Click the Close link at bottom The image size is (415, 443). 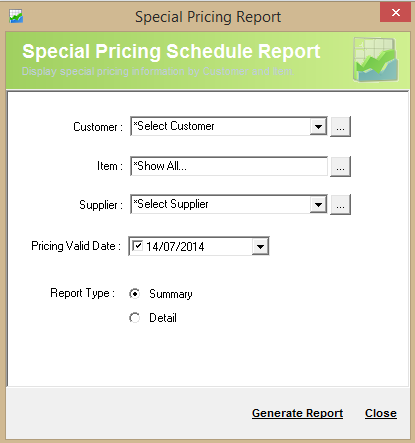point(381,413)
